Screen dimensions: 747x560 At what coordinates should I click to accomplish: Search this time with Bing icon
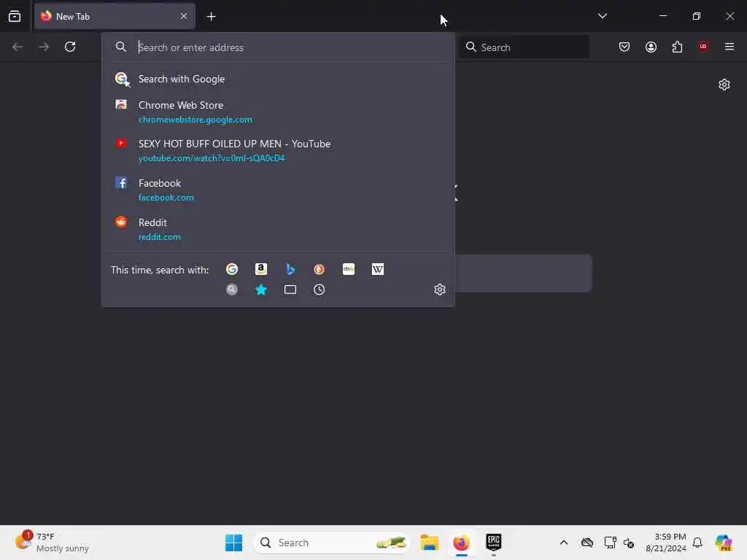click(290, 270)
